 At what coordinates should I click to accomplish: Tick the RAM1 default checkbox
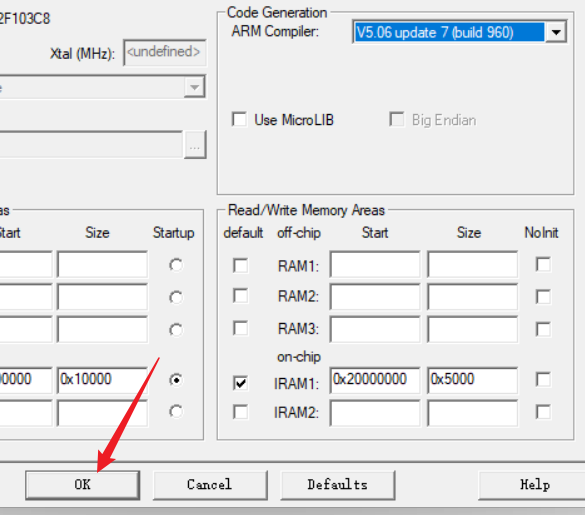240,265
